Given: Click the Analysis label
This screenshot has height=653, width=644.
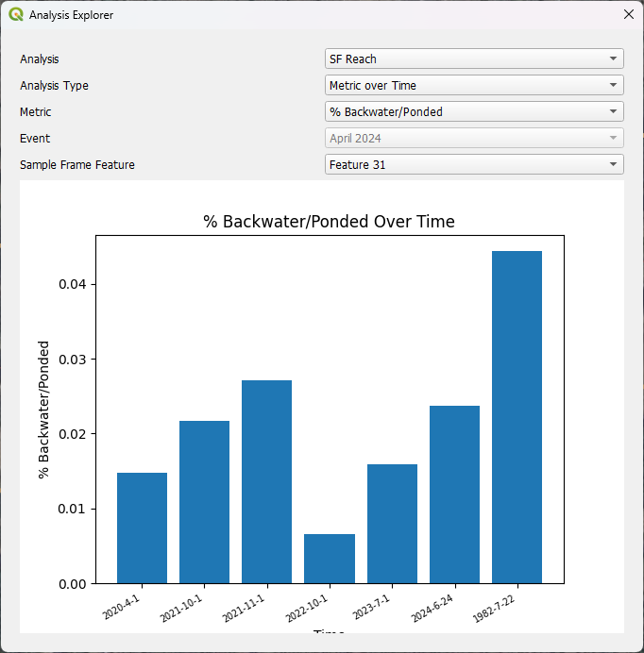Looking at the screenshot, I should pyautogui.click(x=39, y=59).
